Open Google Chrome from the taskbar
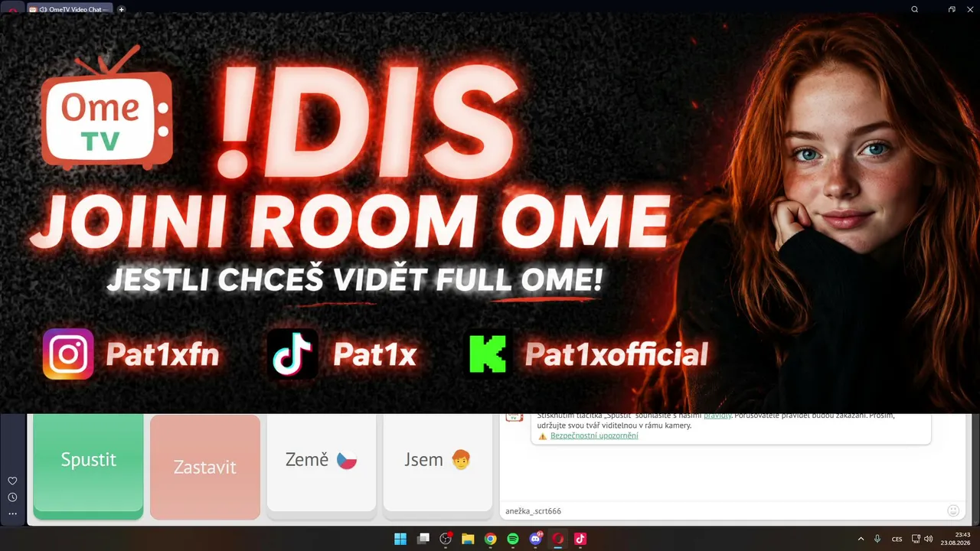Screen dimensions: 980x551 point(491,539)
